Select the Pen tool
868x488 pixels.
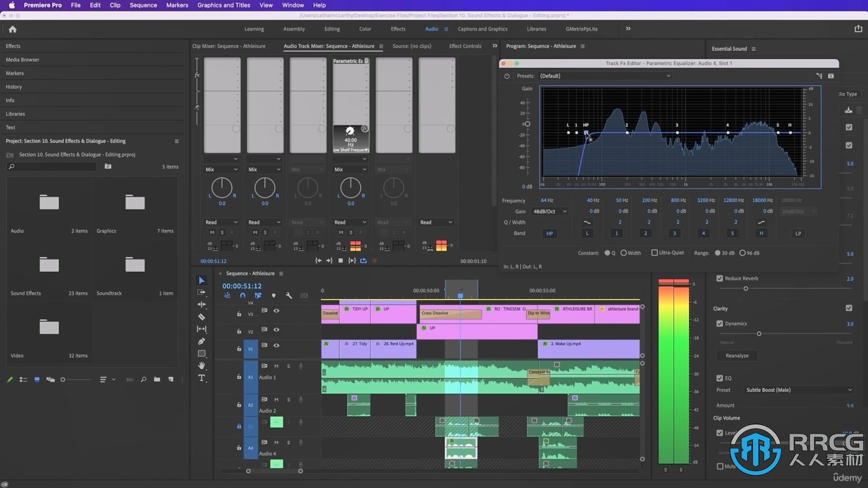(x=201, y=341)
